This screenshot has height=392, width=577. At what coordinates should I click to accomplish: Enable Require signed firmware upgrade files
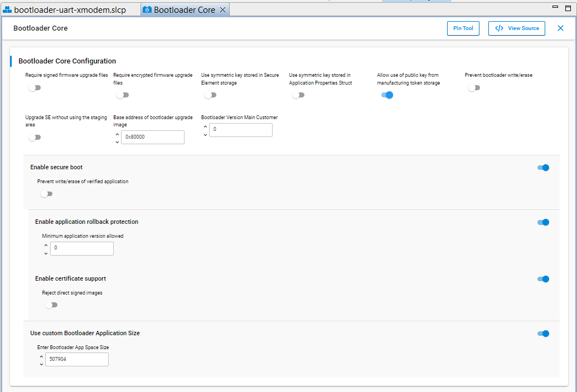click(35, 87)
